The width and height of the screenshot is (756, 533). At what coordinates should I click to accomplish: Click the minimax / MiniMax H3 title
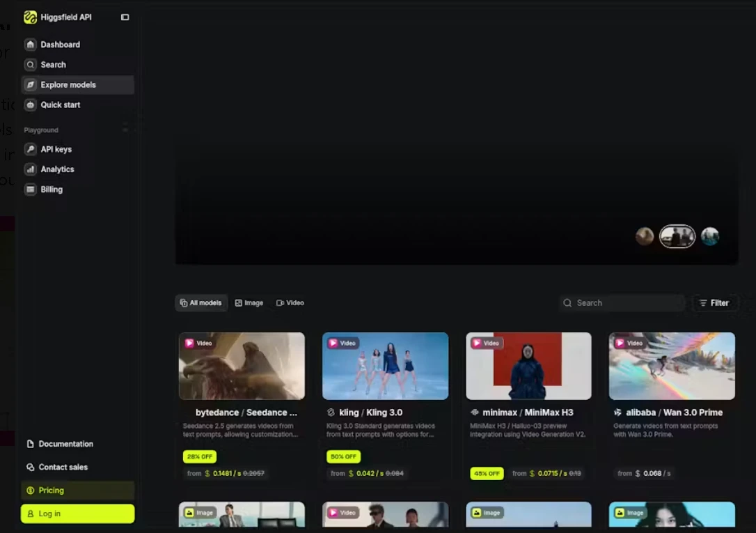click(528, 412)
